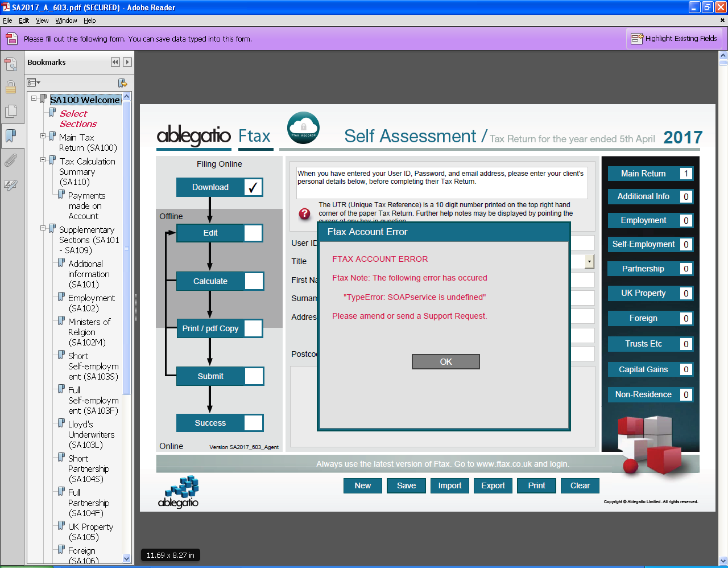Click bookmark icon beside Additional information (SA101)
This screenshot has width=728, height=568.
click(61, 263)
